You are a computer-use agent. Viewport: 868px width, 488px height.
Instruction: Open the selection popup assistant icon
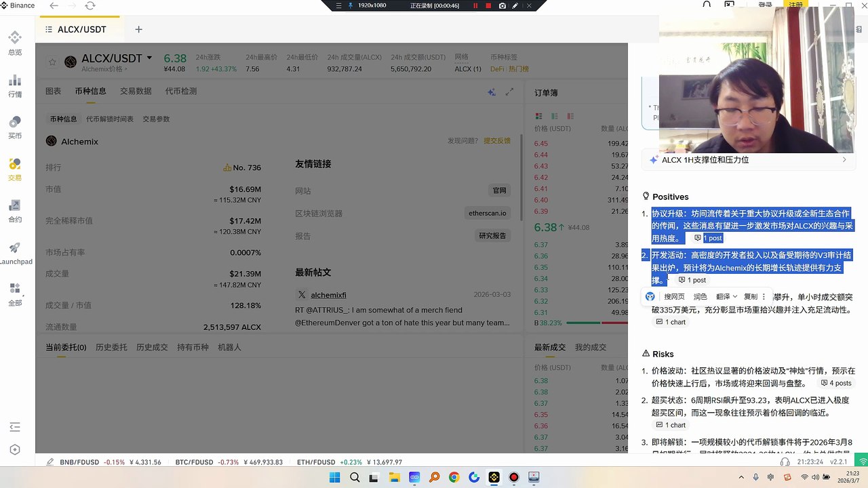pyautogui.click(x=650, y=296)
